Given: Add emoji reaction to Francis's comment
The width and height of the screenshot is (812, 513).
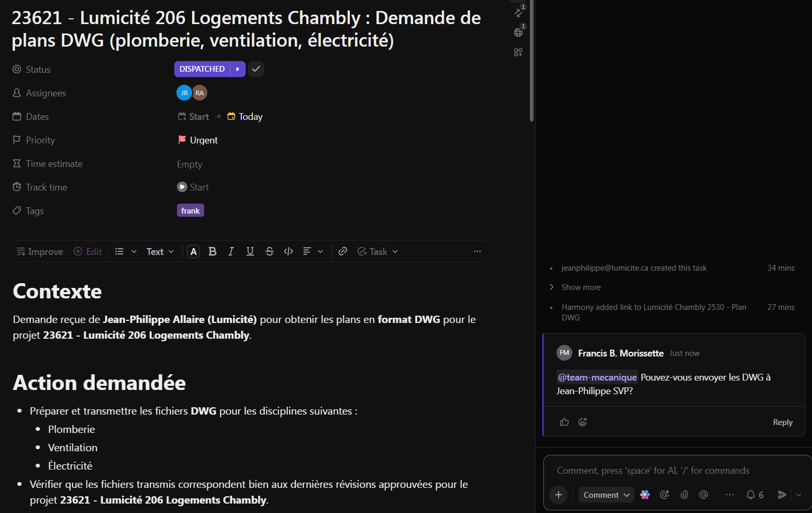Looking at the screenshot, I should (x=583, y=422).
